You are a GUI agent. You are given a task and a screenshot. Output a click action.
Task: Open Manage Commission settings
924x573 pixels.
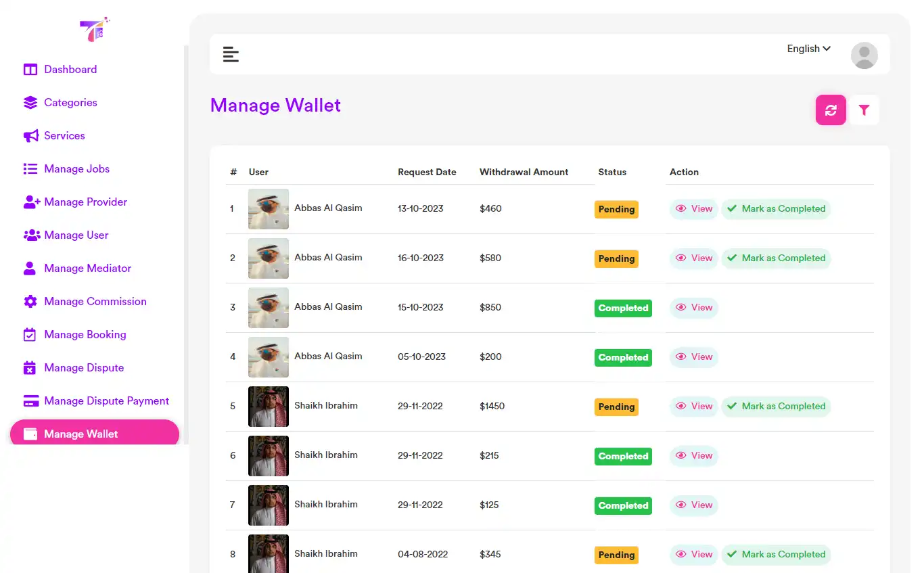95,301
